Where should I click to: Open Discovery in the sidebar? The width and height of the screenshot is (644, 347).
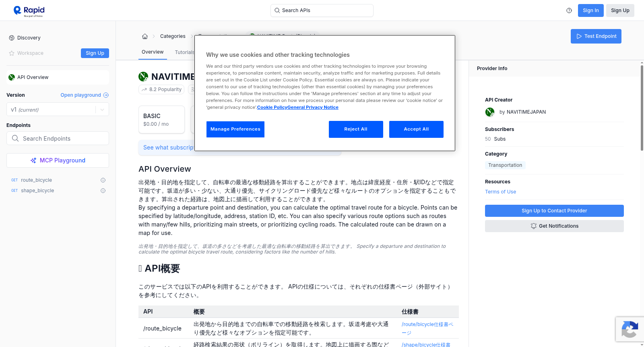[25, 38]
